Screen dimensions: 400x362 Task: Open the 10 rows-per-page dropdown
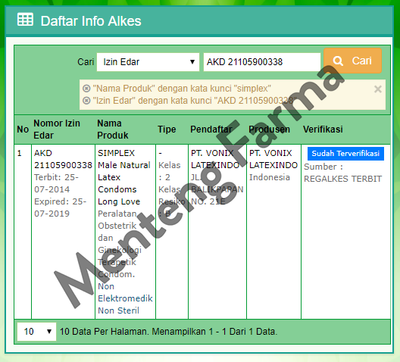[x=37, y=331]
